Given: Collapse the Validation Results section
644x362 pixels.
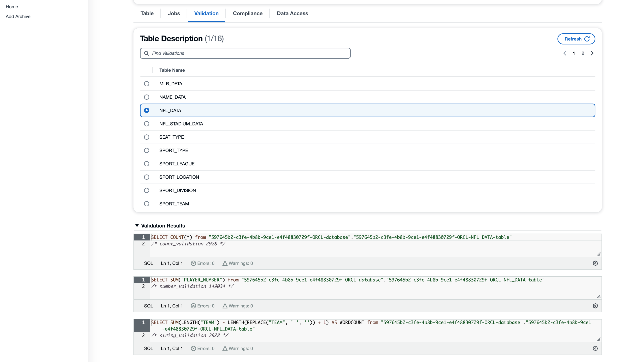Looking at the screenshot, I should [137, 226].
